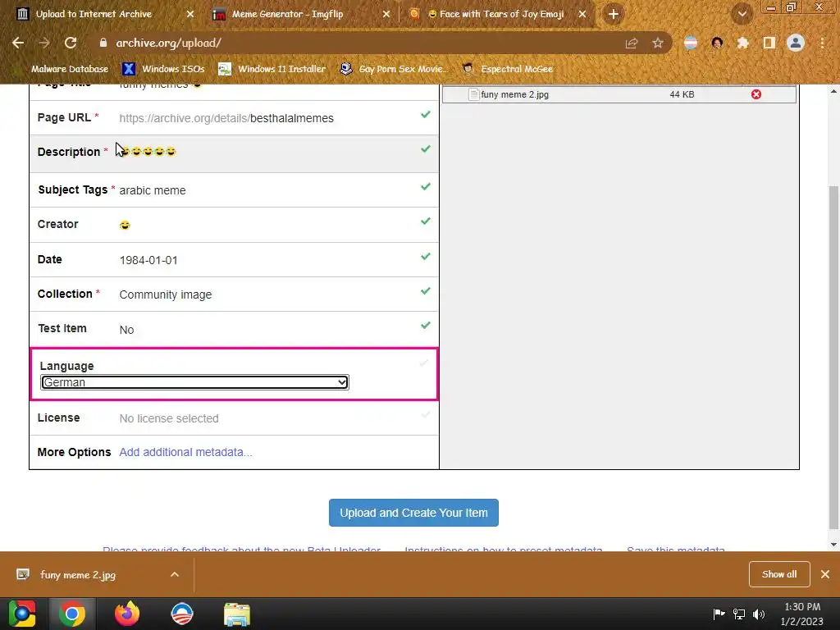Click Show all downloads button
Image resolution: width=840 pixels, height=630 pixels.
click(779, 574)
